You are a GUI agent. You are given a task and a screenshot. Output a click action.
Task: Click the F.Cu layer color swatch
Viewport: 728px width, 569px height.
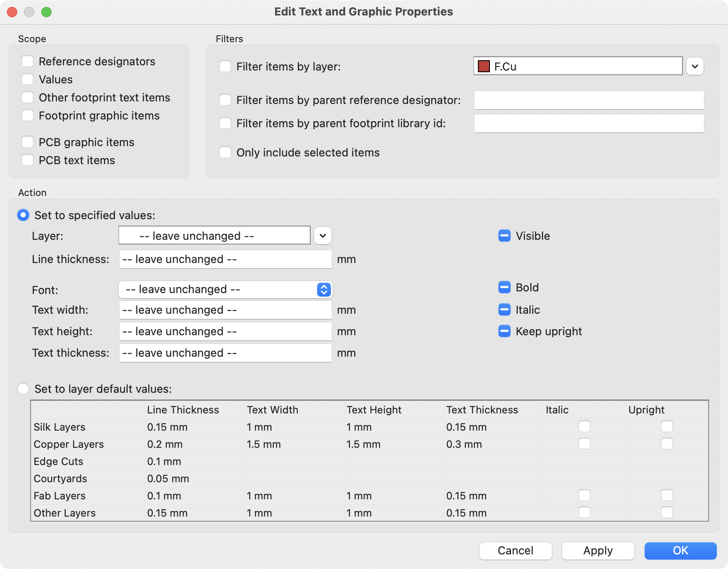tap(483, 66)
